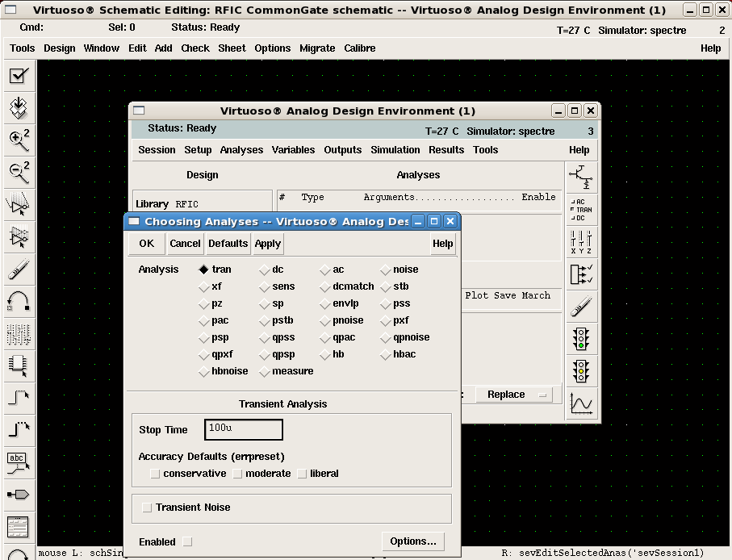Select the Add Pin icon
Viewport: 732px width, 560px height.
19,495
